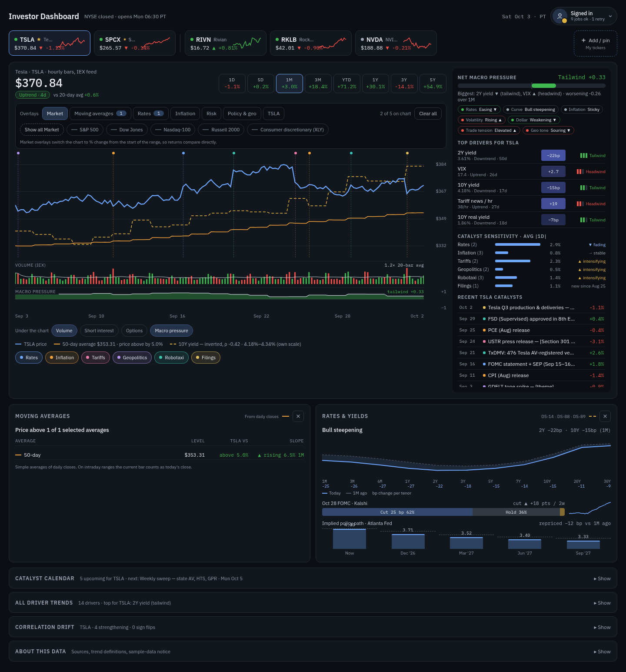
Task: Click the VIX +2.7 change badge
Action: pyautogui.click(x=553, y=171)
